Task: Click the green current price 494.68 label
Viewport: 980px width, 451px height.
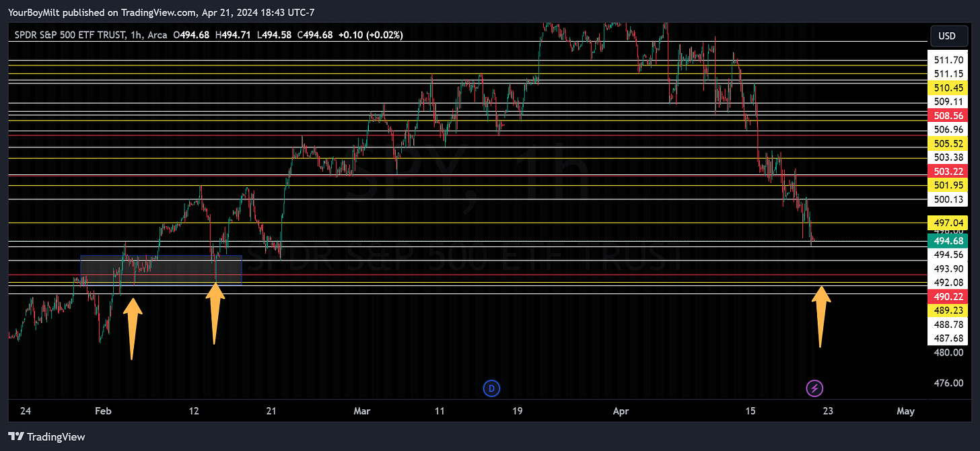Action: 949,240
